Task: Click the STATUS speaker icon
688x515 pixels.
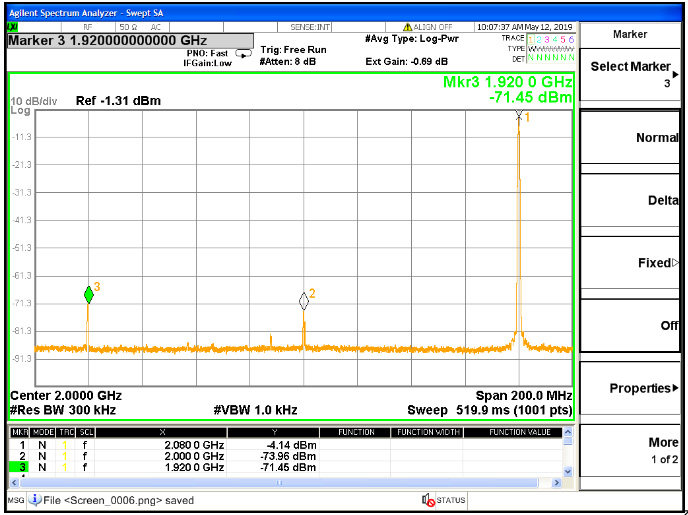Action: pyautogui.click(x=428, y=499)
